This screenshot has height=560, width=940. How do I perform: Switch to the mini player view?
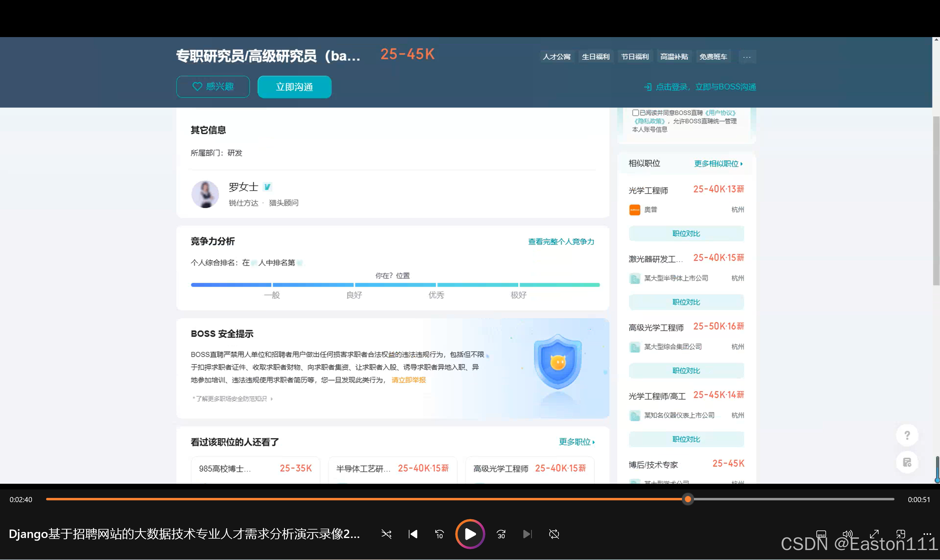coord(901,534)
